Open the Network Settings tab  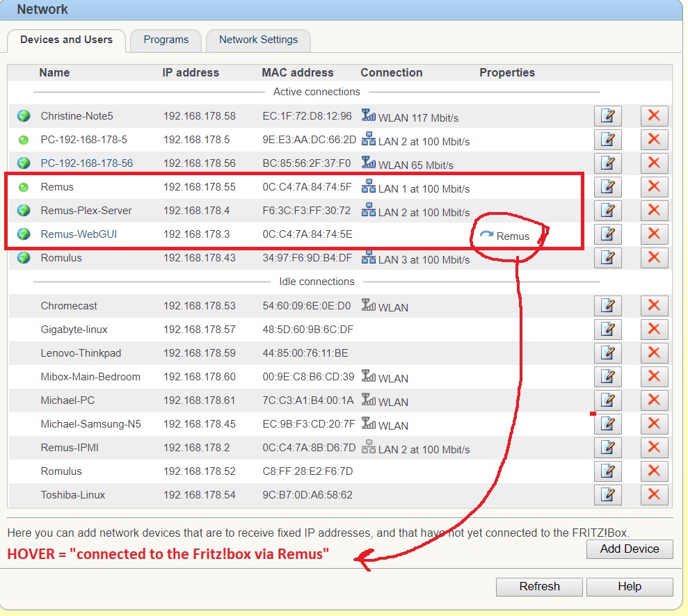259,40
